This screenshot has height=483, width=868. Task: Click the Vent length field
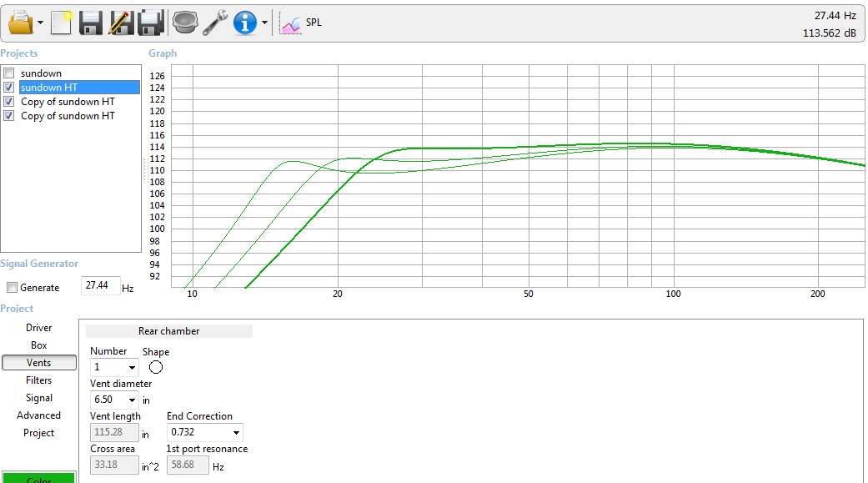[x=114, y=432]
